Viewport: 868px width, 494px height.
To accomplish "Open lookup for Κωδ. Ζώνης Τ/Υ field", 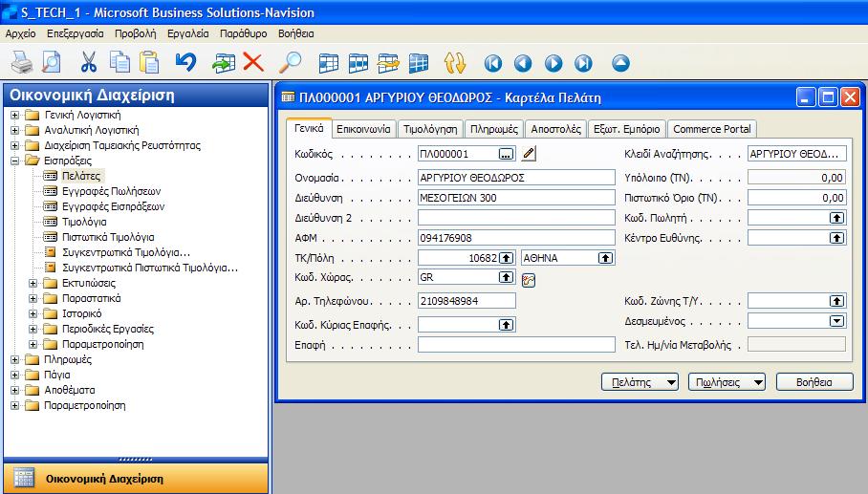I will pos(836,301).
